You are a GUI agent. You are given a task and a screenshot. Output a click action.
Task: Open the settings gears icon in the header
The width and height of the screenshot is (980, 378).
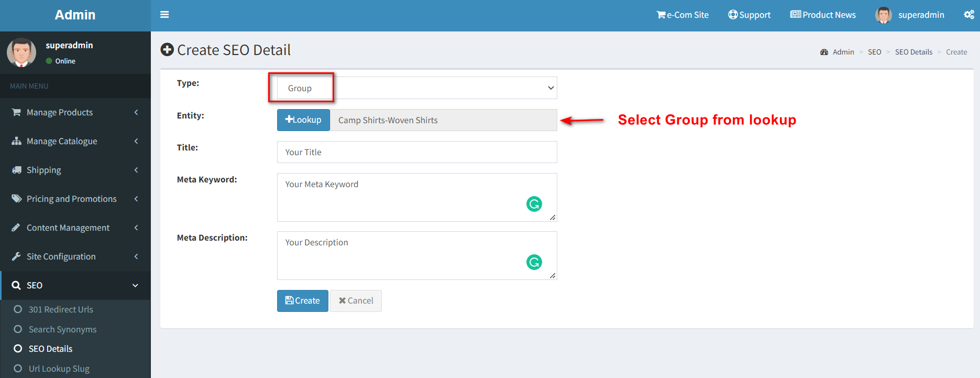(969, 15)
